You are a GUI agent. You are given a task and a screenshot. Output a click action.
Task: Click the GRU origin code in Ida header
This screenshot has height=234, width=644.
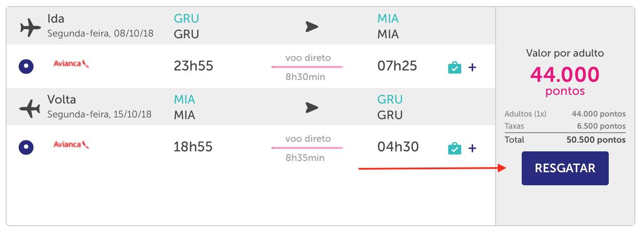tap(186, 19)
